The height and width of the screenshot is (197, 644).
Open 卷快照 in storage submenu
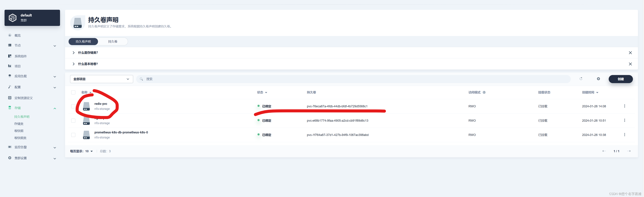[x=19, y=131]
